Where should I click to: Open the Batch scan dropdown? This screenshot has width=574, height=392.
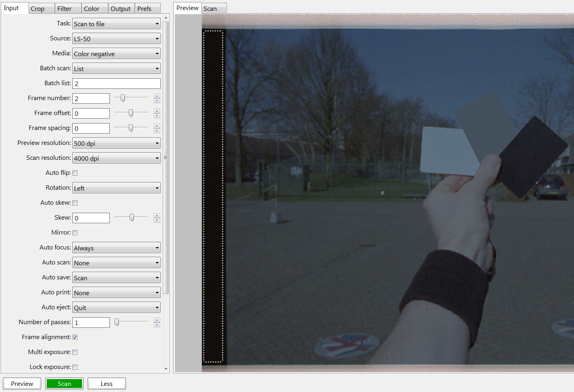pyautogui.click(x=116, y=68)
